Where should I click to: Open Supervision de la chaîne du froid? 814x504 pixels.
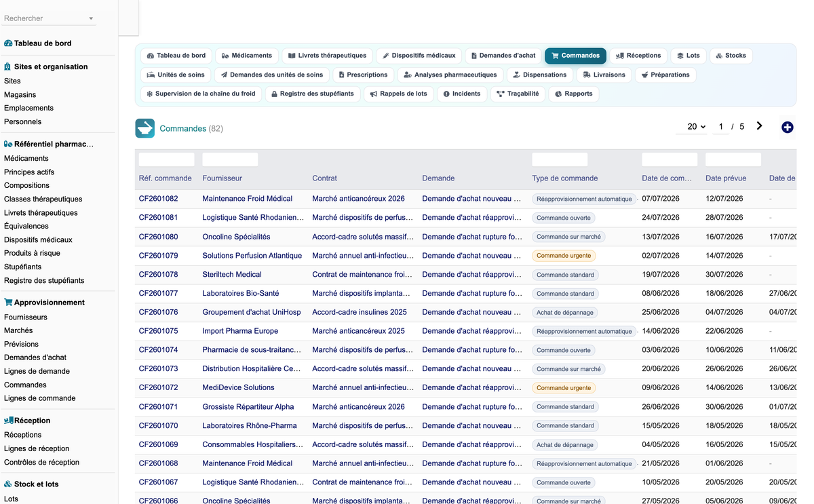[x=201, y=94]
